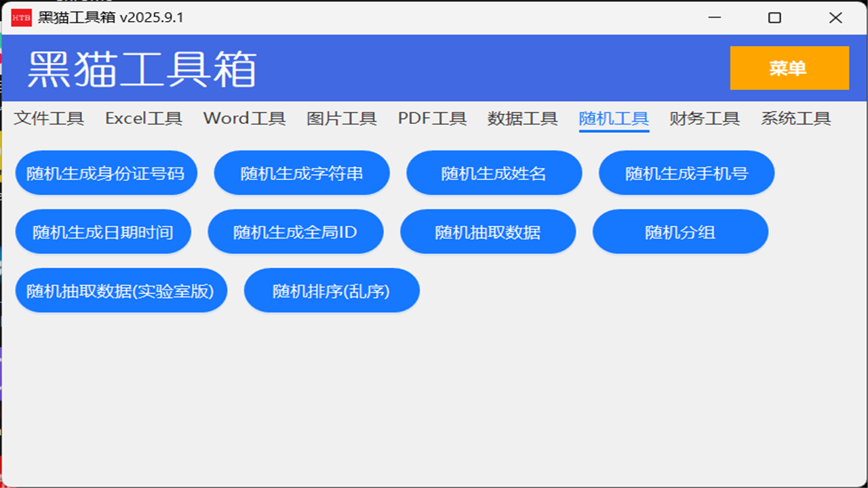Click the 随机分组 button
The height and width of the screenshot is (488, 868).
[x=680, y=231]
